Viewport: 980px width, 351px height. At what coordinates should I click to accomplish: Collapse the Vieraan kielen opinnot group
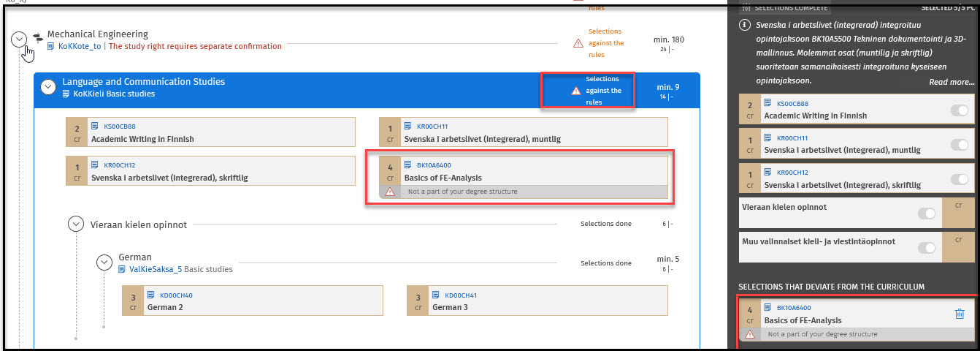pos(76,224)
